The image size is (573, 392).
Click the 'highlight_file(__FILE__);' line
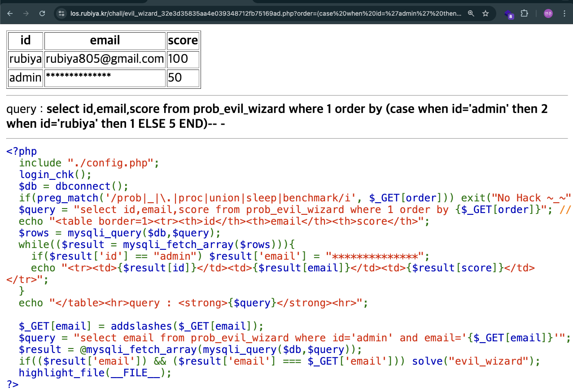pyautogui.click(x=95, y=373)
